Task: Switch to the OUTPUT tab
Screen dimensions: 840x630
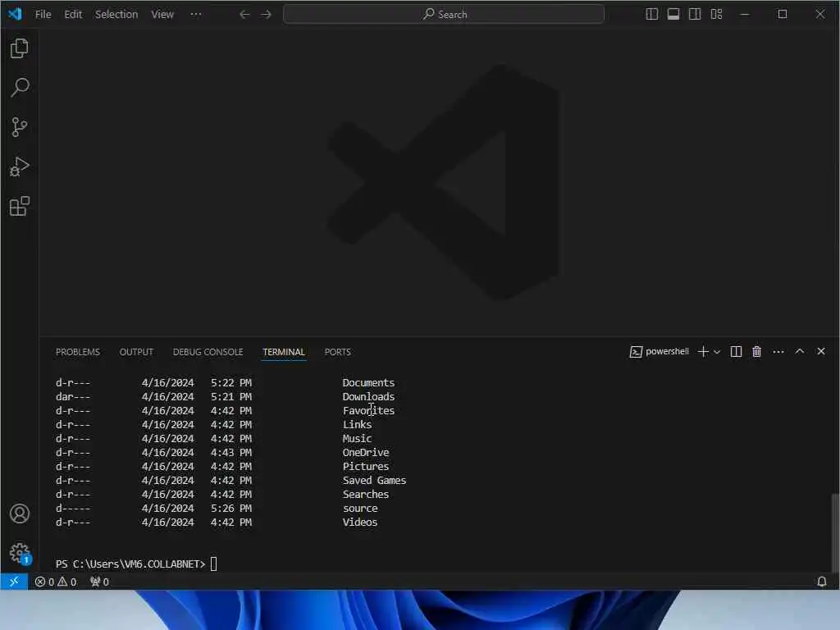Action: click(x=136, y=352)
